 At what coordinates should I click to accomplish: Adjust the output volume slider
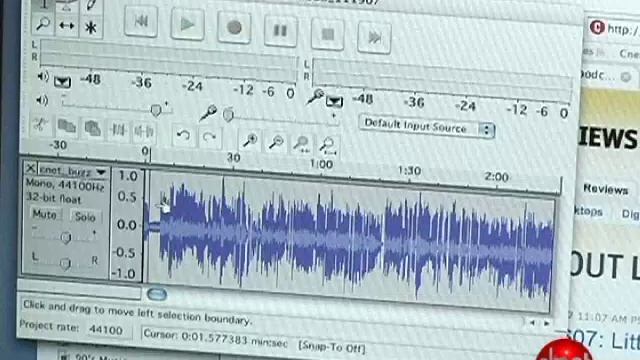[156, 109]
